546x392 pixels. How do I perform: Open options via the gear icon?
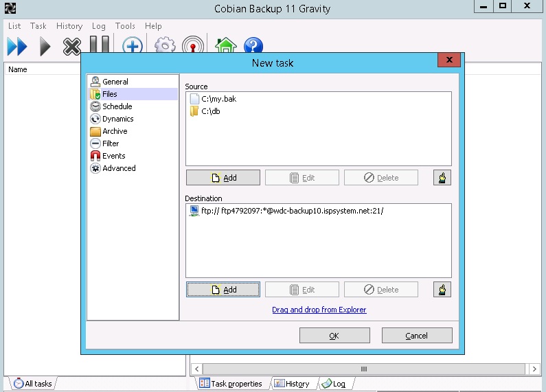pyautogui.click(x=165, y=45)
